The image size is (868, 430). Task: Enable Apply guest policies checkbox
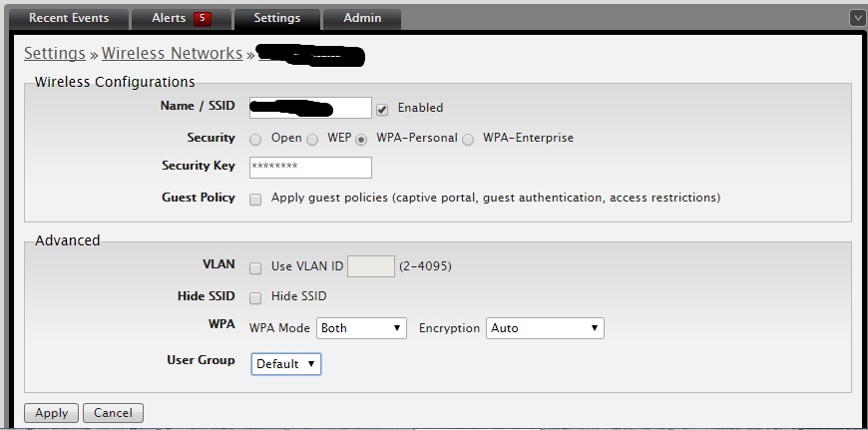255,199
